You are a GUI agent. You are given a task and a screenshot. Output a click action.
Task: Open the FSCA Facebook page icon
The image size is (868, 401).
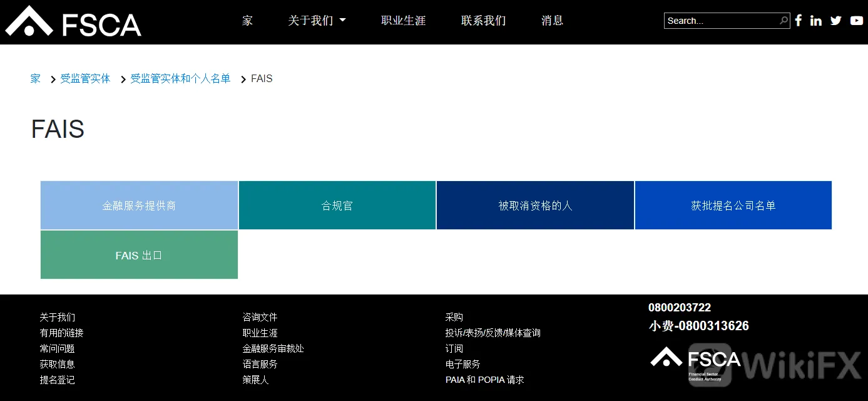[799, 21]
